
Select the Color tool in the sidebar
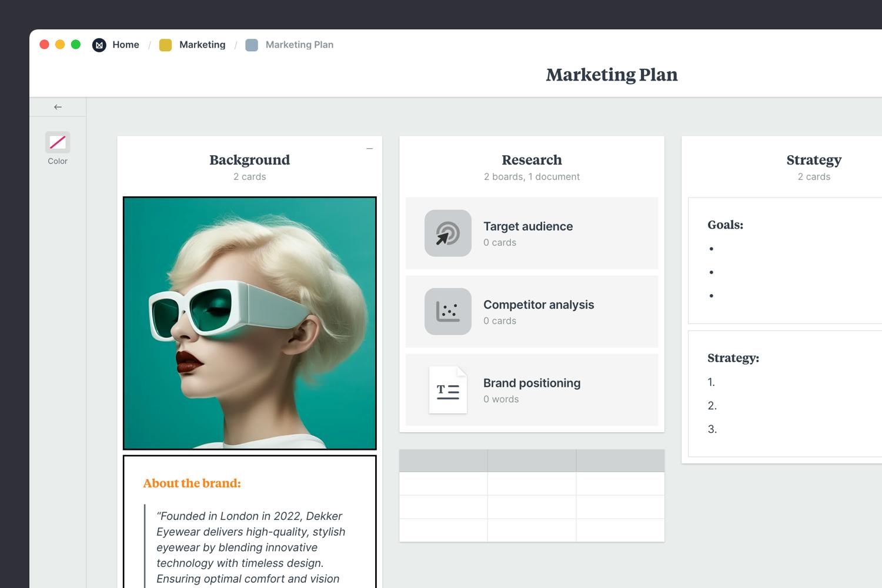click(x=57, y=147)
